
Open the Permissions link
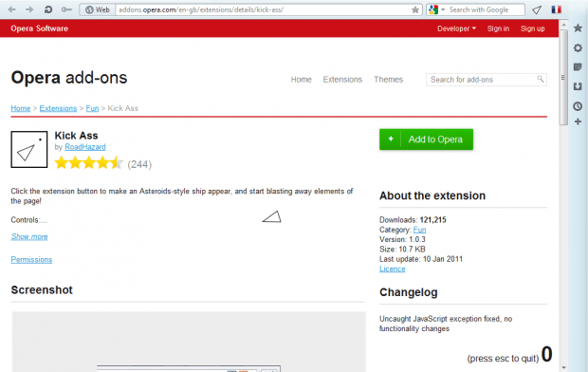click(31, 260)
